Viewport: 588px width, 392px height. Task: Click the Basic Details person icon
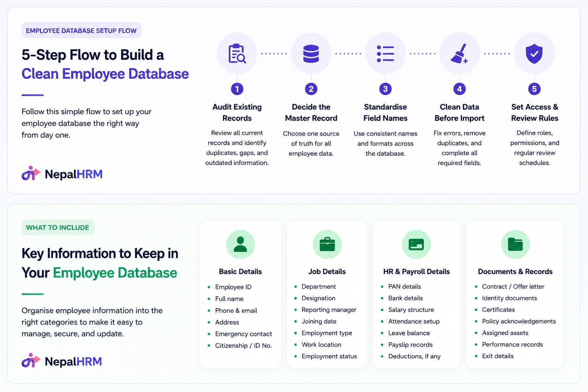tap(240, 244)
